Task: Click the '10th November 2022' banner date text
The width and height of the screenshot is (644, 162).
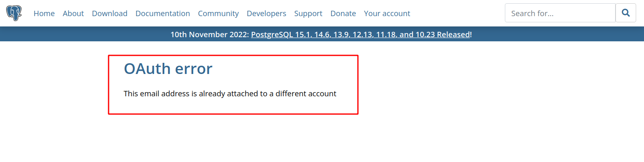Action: point(210,34)
